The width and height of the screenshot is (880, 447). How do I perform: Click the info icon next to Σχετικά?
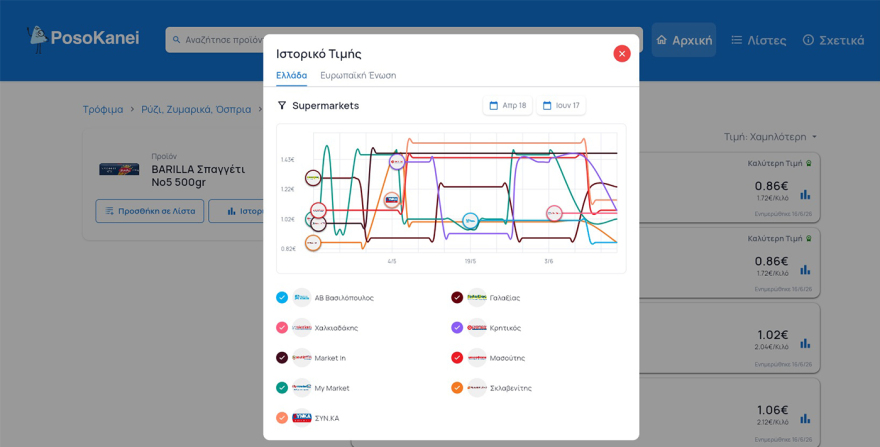pyautogui.click(x=808, y=40)
